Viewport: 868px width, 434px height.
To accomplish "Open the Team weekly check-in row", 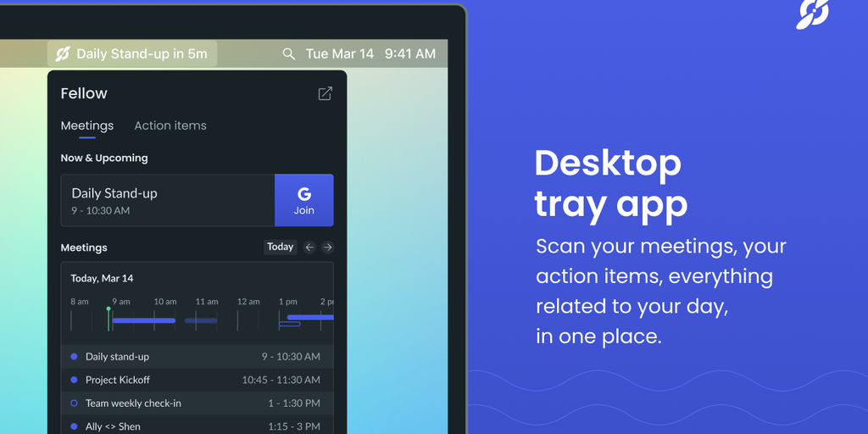I will click(197, 403).
